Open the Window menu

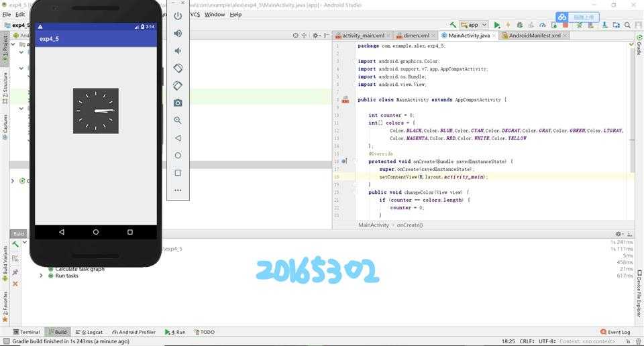click(215, 14)
